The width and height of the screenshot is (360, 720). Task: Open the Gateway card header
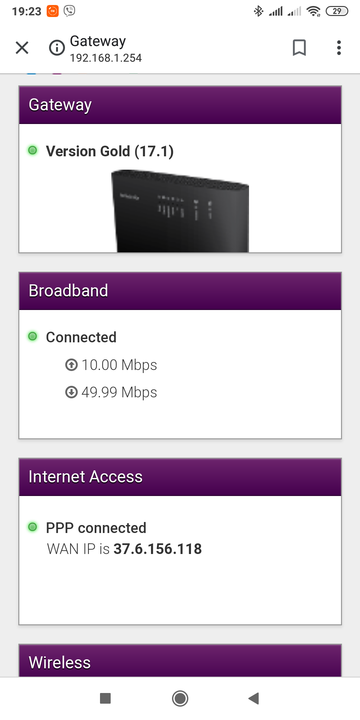click(x=180, y=105)
